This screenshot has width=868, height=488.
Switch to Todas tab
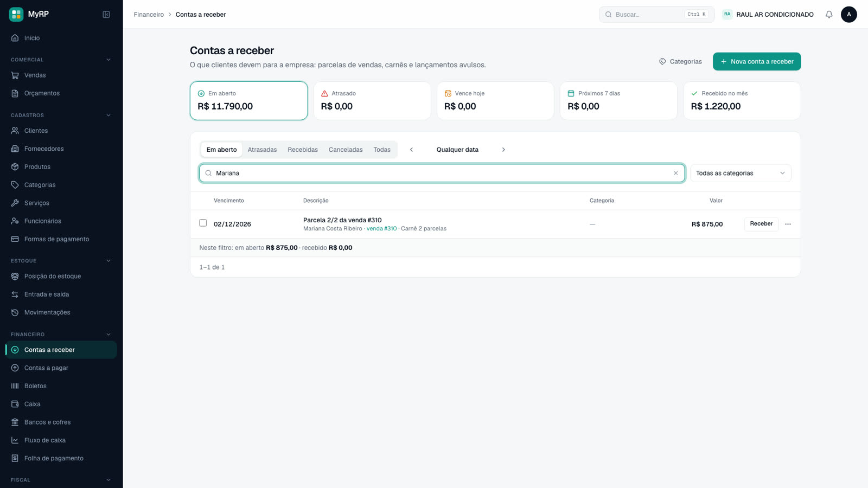382,150
